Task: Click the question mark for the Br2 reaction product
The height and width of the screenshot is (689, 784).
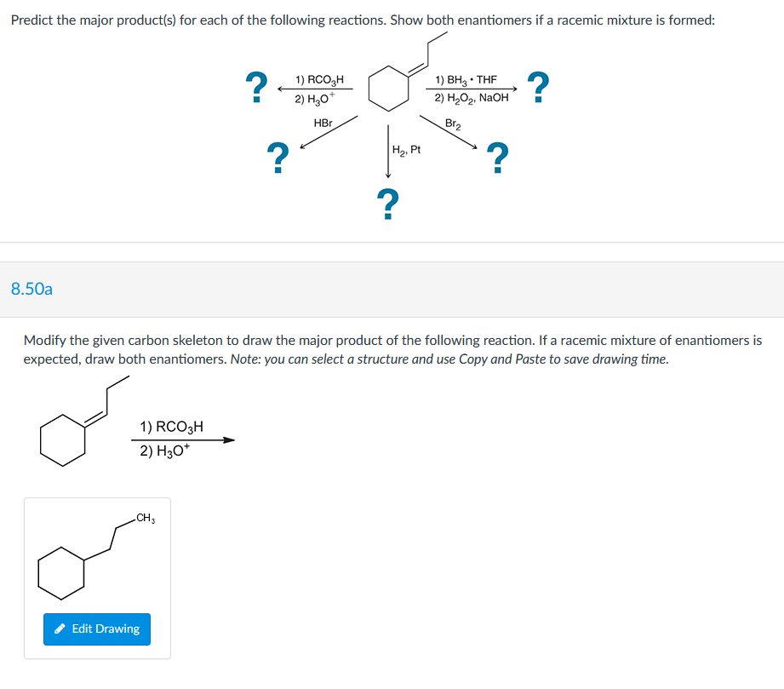Action: 496,156
